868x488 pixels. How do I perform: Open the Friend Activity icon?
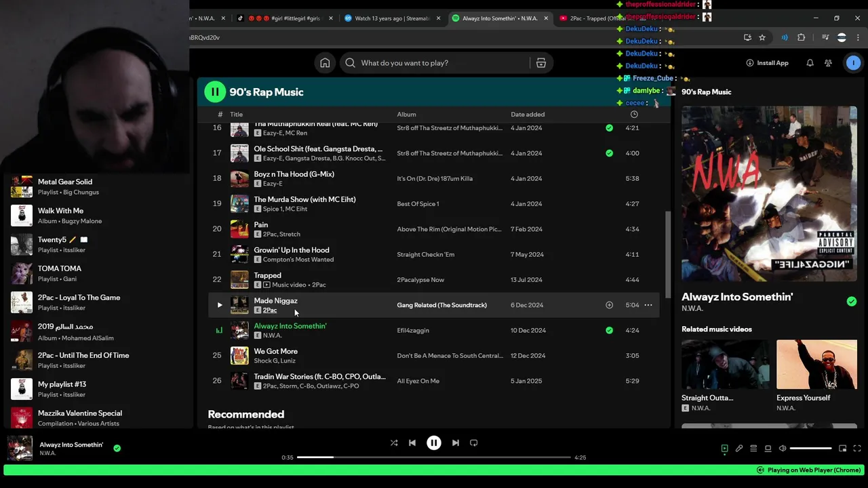click(828, 63)
